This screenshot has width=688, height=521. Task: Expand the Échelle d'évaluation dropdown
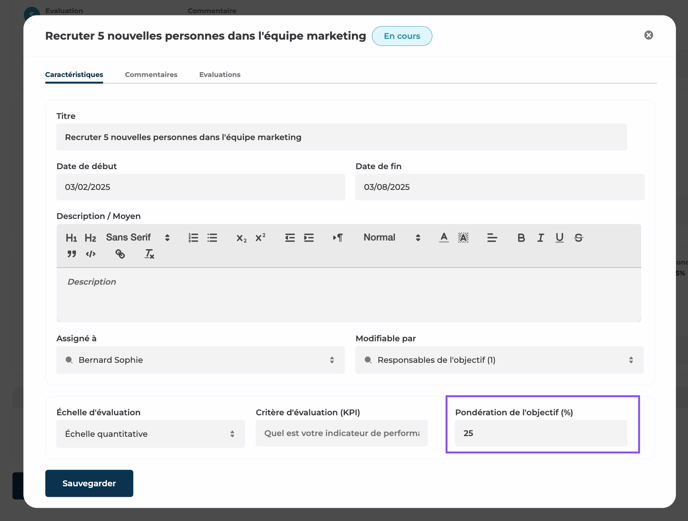point(150,434)
